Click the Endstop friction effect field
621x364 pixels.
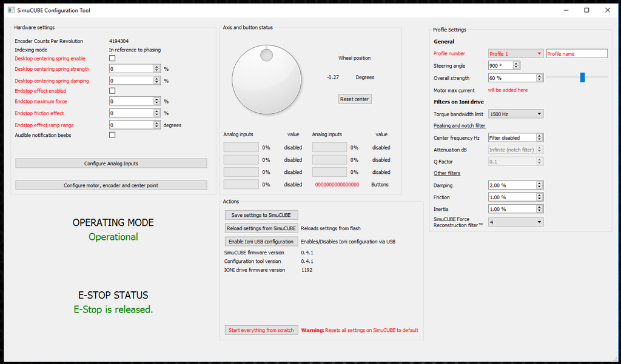tap(135, 113)
